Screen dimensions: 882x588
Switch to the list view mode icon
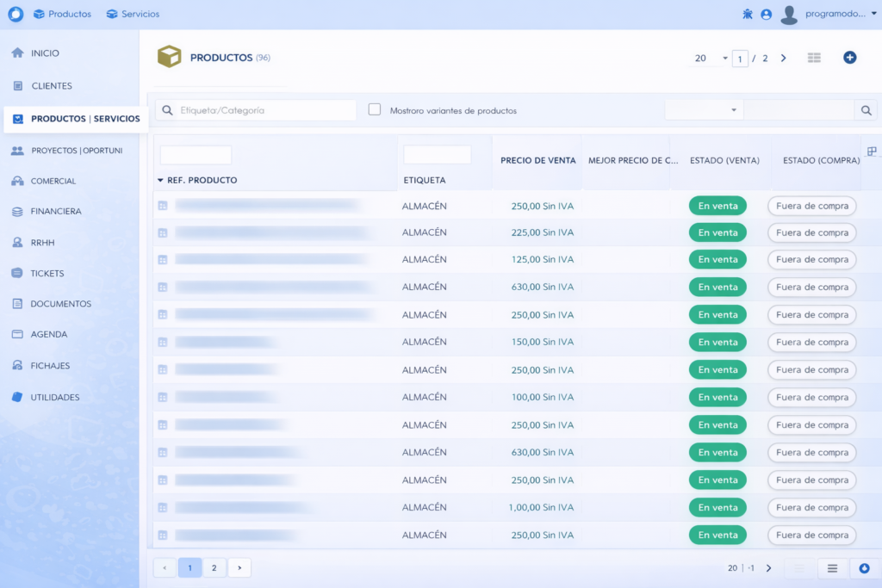click(x=814, y=58)
